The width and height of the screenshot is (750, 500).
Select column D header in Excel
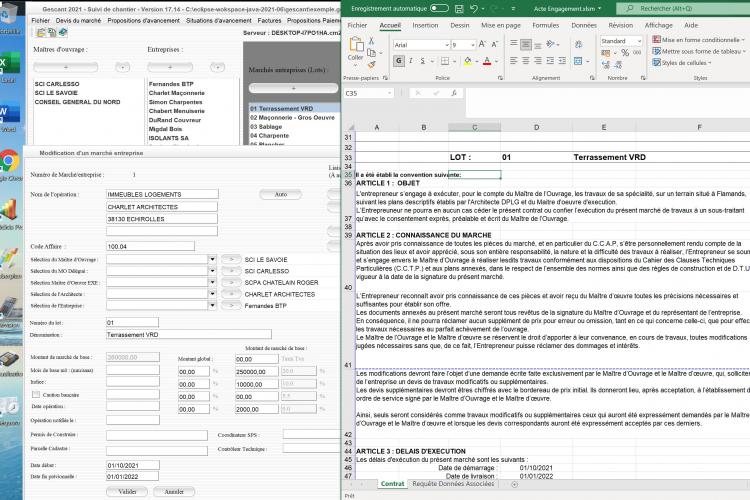[536, 127]
